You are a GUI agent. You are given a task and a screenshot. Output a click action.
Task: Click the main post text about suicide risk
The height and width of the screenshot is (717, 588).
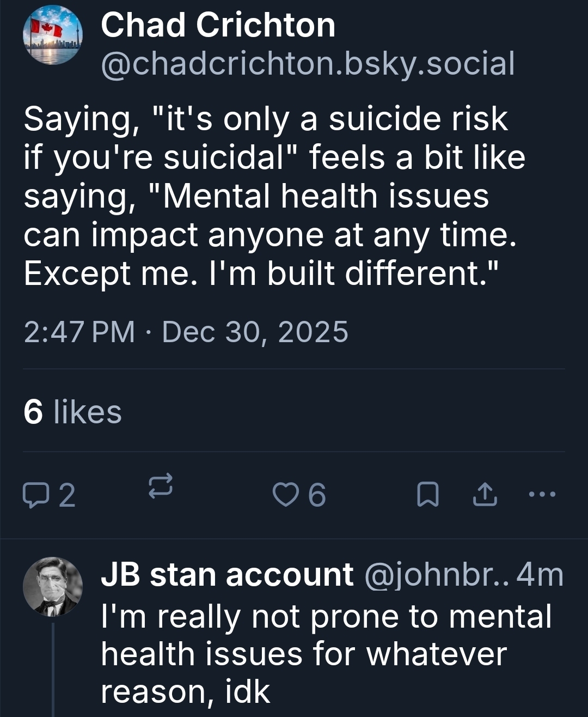coord(272,196)
